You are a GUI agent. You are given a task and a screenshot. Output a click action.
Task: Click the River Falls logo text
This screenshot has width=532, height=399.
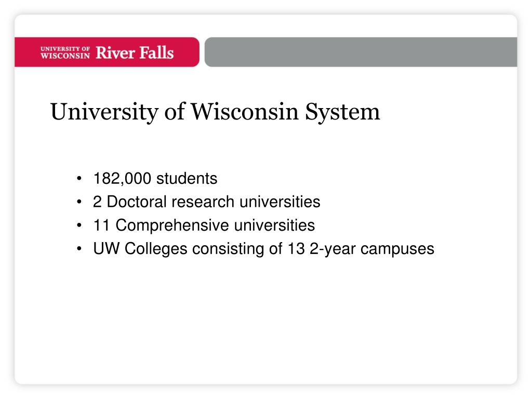[x=135, y=52]
